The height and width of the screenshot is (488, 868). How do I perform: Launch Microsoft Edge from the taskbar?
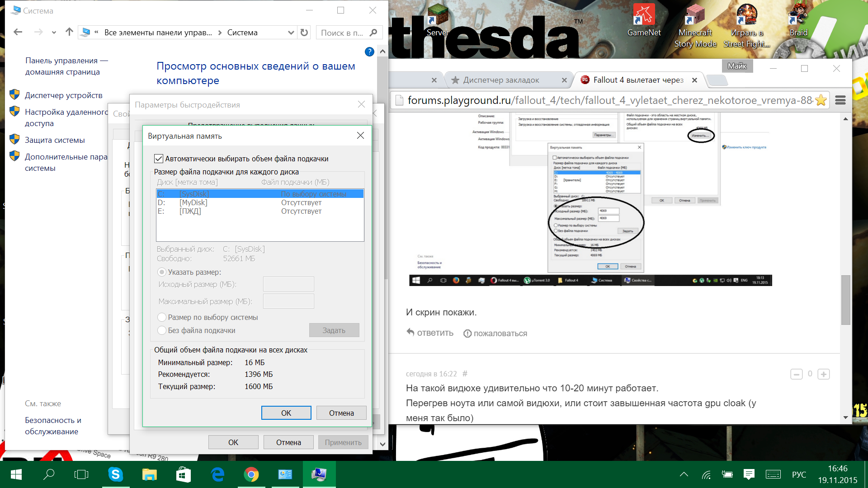tap(217, 474)
